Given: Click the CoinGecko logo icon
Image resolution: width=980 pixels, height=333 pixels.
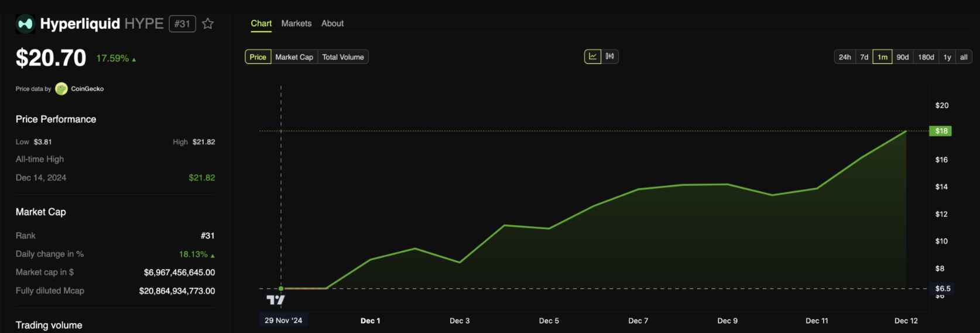Looking at the screenshot, I should pyautogui.click(x=61, y=89).
